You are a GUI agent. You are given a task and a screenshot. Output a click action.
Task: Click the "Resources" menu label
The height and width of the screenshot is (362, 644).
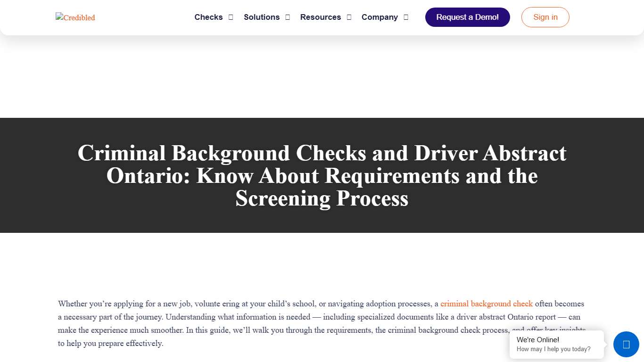pyautogui.click(x=321, y=17)
